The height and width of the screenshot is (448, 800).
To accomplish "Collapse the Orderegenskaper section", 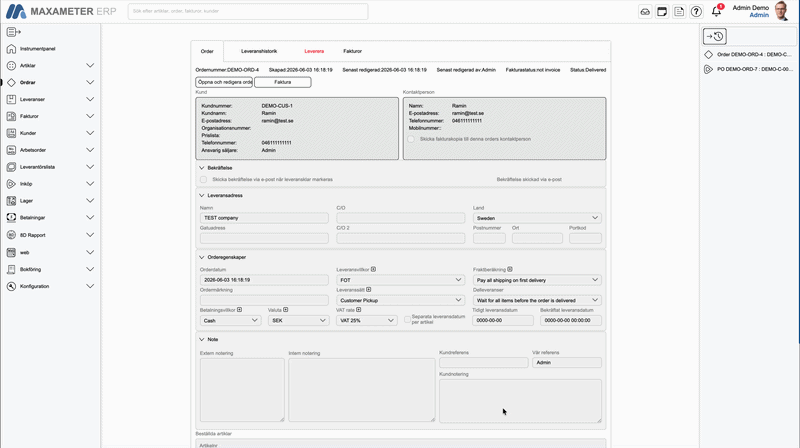I will 202,257.
